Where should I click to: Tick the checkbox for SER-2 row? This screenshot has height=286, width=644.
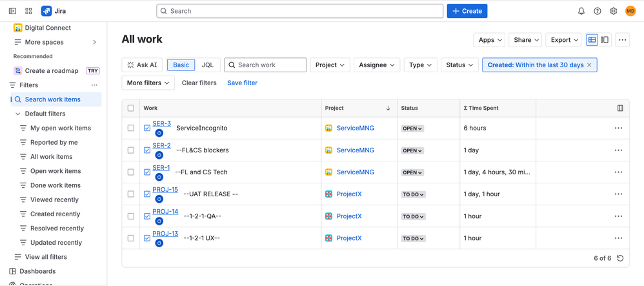(x=131, y=150)
